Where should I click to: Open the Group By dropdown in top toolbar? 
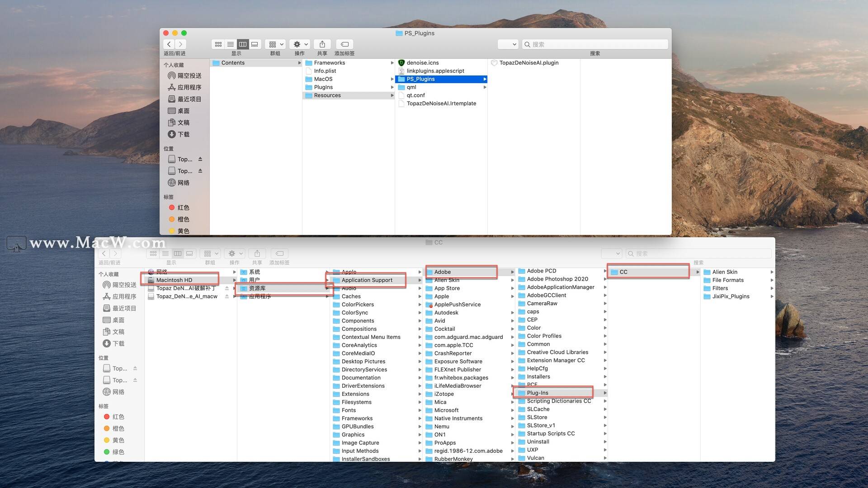click(x=275, y=44)
